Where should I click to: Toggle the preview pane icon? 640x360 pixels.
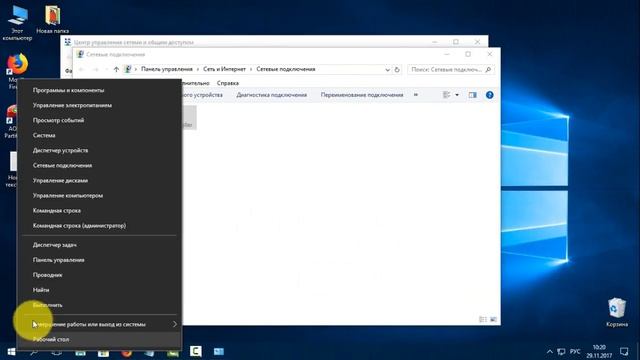pos(472,95)
